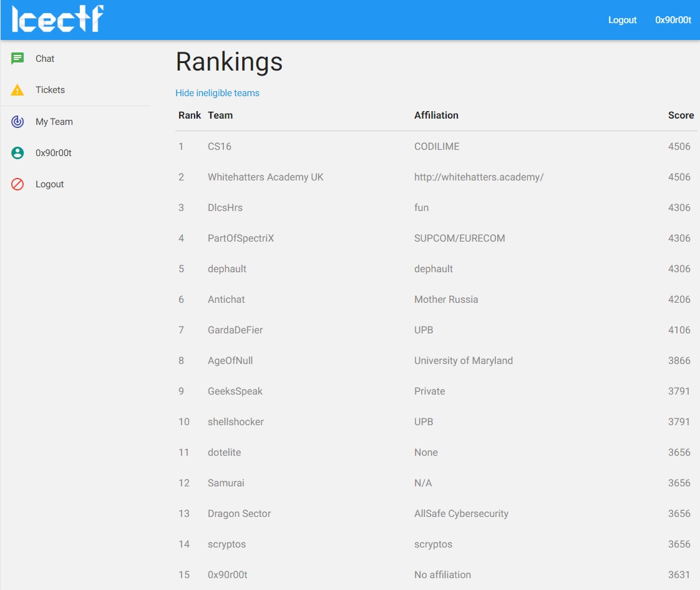Click the Score column header

click(x=681, y=116)
